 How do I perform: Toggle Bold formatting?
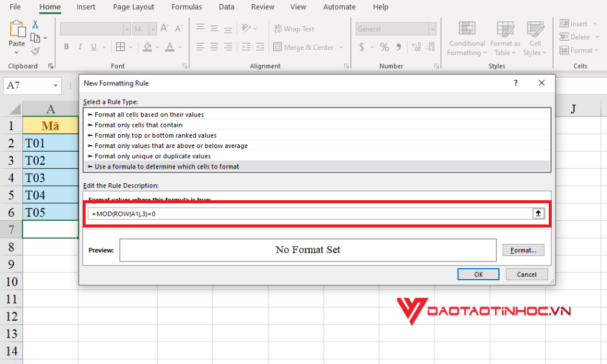67,47
